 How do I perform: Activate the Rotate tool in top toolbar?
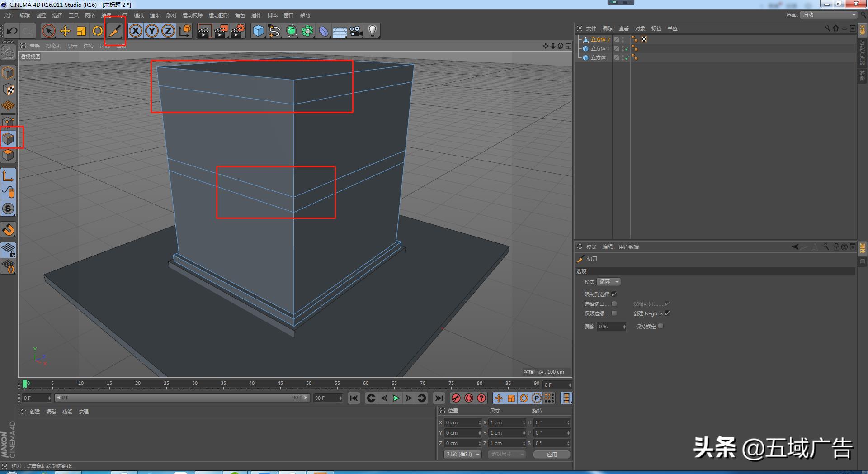click(x=98, y=31)
